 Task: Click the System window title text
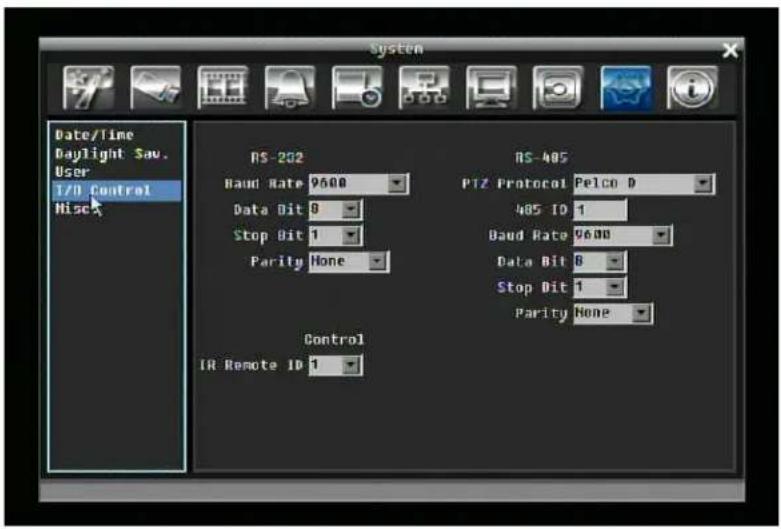tap(396, 49)
